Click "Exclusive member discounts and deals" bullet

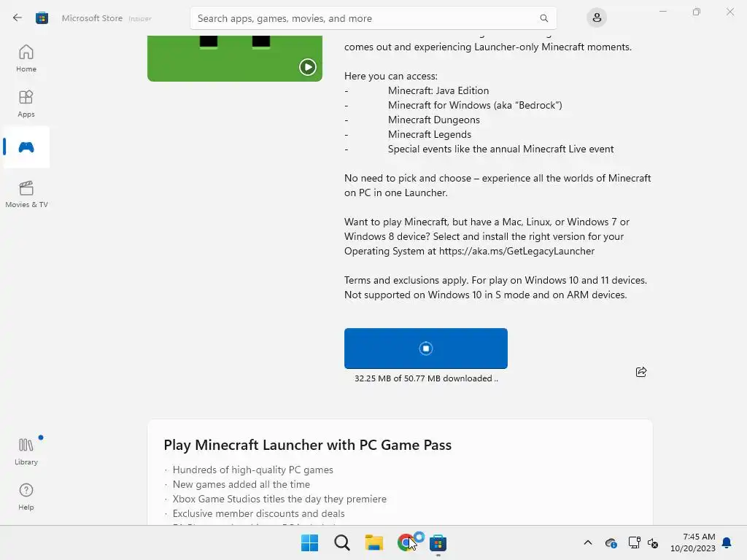[258, 513]
